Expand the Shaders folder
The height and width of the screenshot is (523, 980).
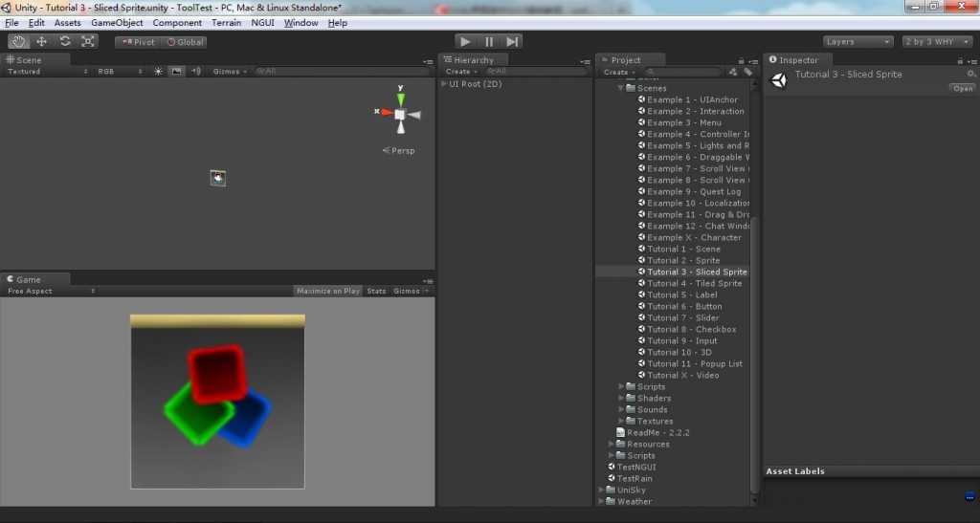(620, 398)
